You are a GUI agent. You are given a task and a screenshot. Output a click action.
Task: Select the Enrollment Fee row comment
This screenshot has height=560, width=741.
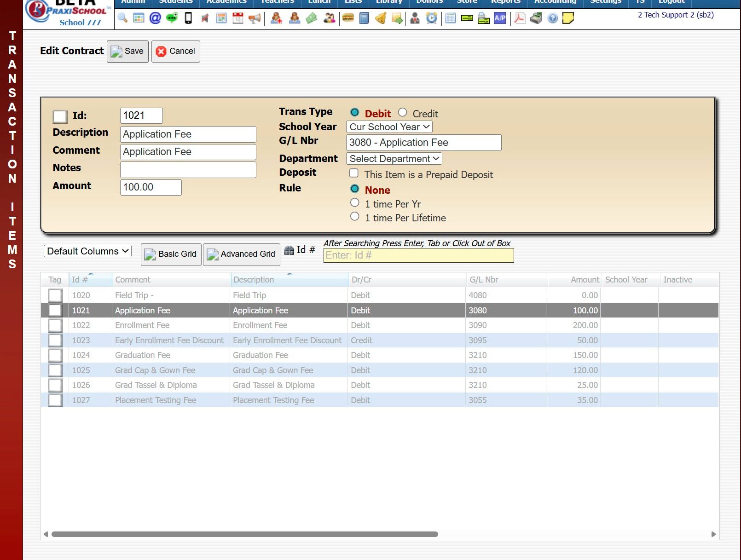pyautogui.click(x=142, y=325)
